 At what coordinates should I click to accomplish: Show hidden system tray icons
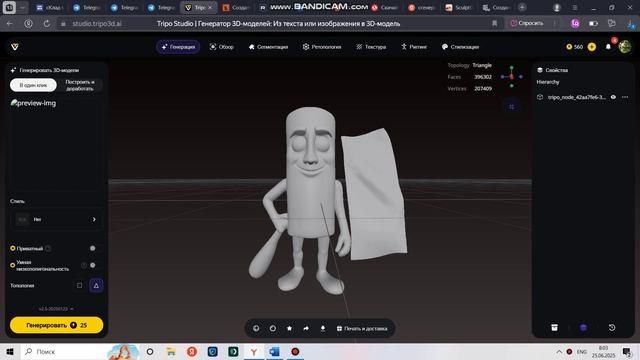point(559,351)
